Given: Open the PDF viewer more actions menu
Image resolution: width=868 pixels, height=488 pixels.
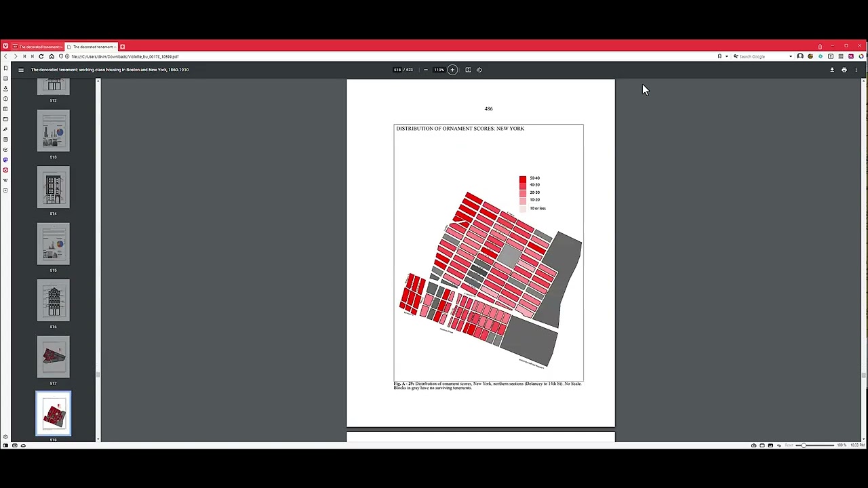Looking at the screenshot, I should tap(856, 70).
